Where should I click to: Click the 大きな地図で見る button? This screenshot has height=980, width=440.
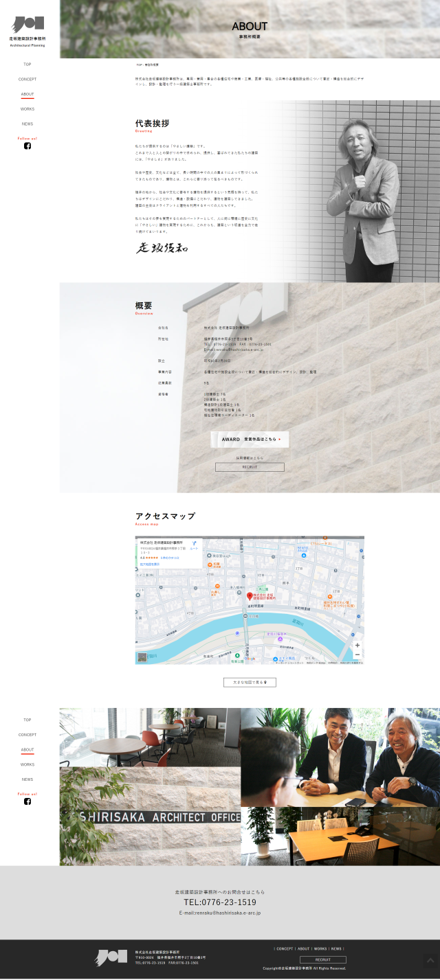coord(250,682)
